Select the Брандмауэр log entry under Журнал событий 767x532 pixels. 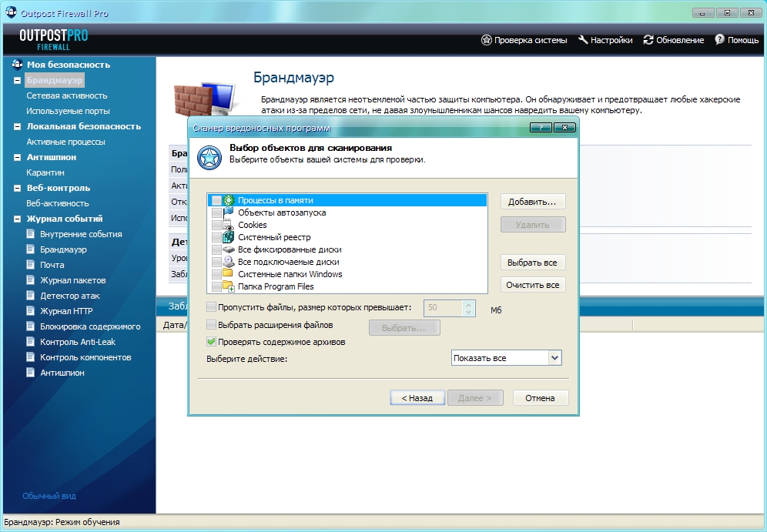(x=63, y=249)
